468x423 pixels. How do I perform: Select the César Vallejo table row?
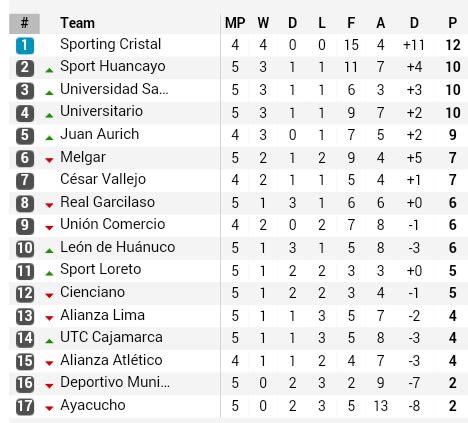click(x=238, y=180)
